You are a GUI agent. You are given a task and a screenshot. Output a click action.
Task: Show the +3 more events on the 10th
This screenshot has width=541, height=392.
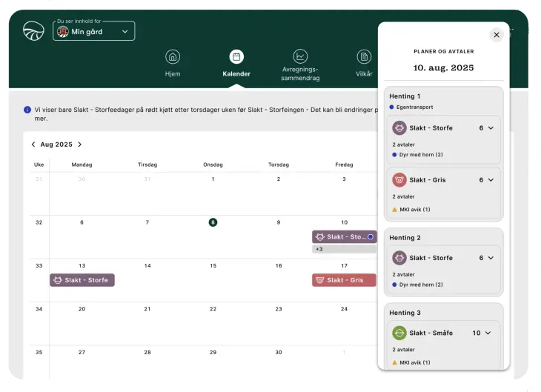[x=319, y=249]
